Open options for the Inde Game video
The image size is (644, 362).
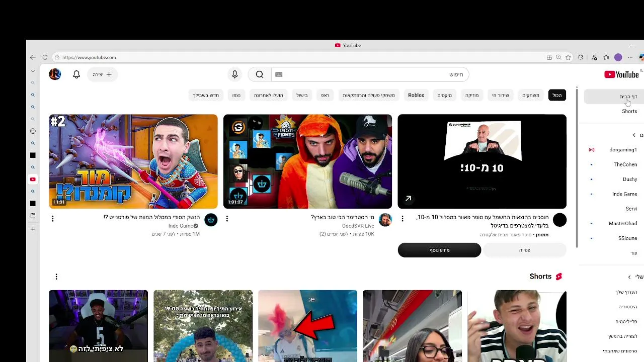click(52, 219)
